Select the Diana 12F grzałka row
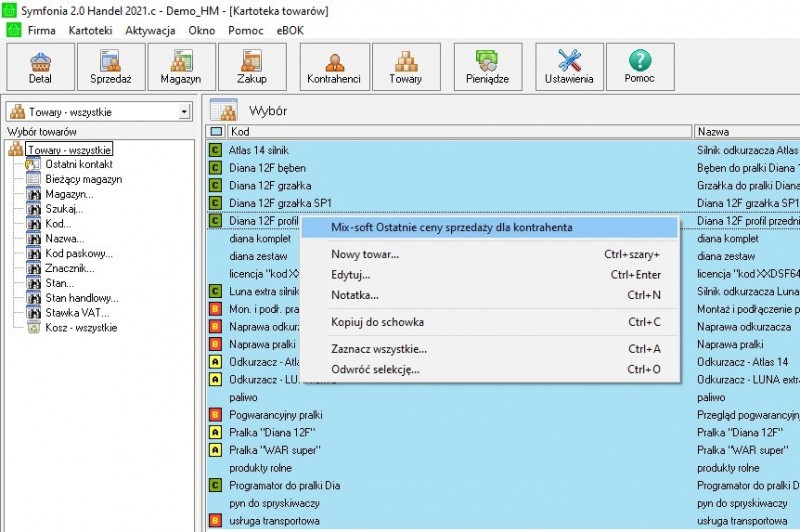This screenshot has width=800, height=532. tap(503, 186)
